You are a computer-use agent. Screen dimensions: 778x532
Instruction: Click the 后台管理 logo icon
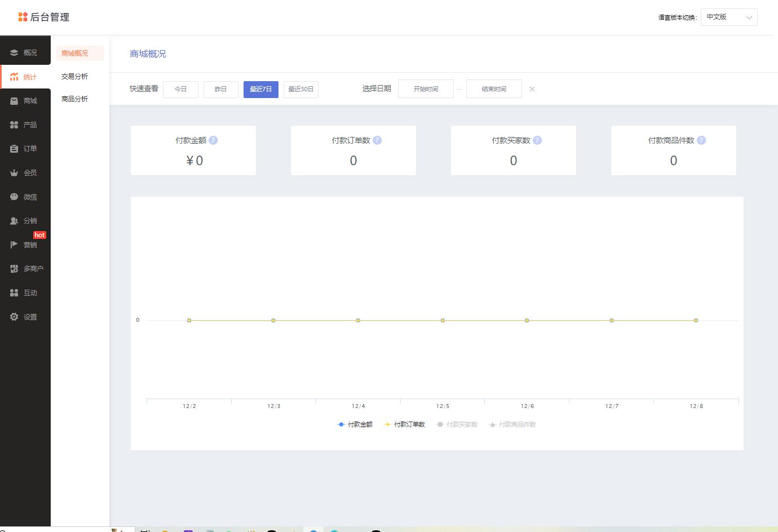pyautogui.click(x=23, y=17)
